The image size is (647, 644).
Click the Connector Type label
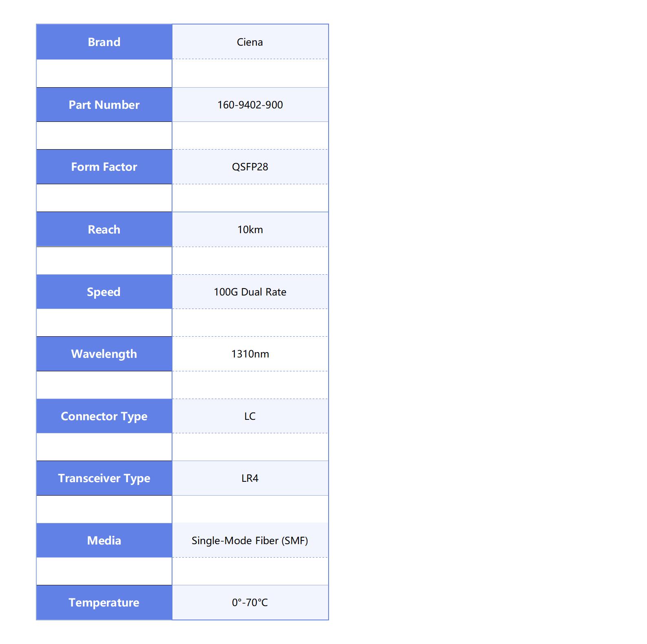click(104, 416)
